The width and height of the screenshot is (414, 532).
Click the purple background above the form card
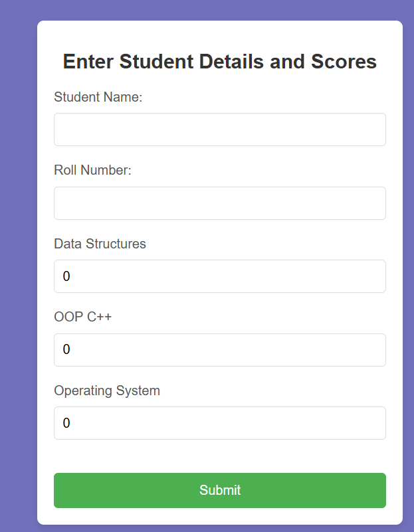coord(220,9)
